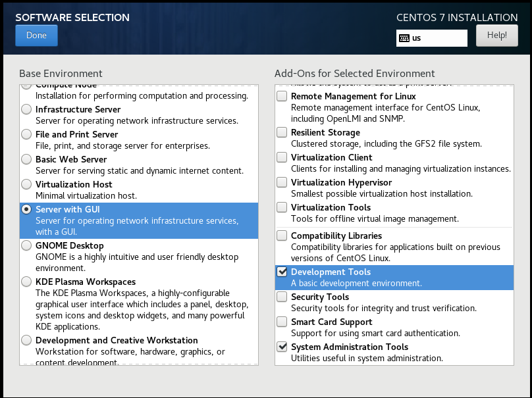
Task: Click 'Support for using smart card authentication.'
Action: click(375, 334)
